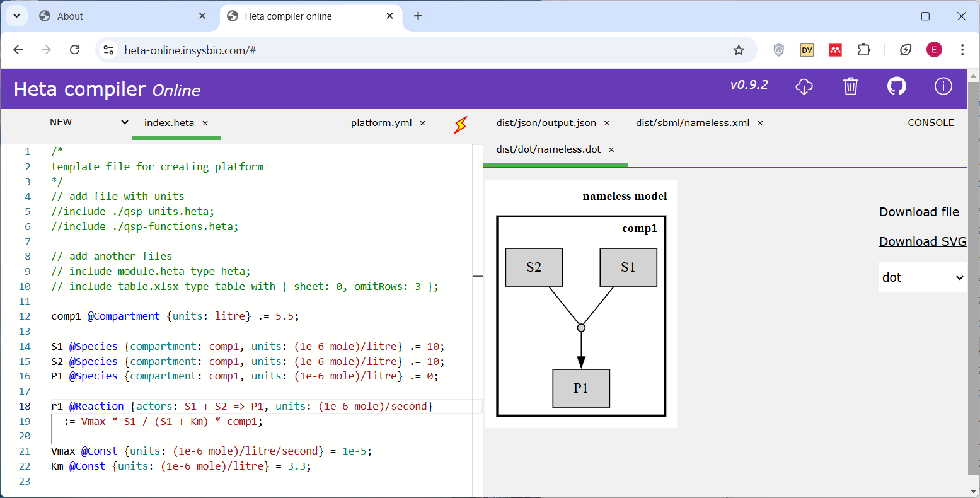The image size is (980, 498).
Task: Click the Heta compiler Online title
Action: click(107, 90)
